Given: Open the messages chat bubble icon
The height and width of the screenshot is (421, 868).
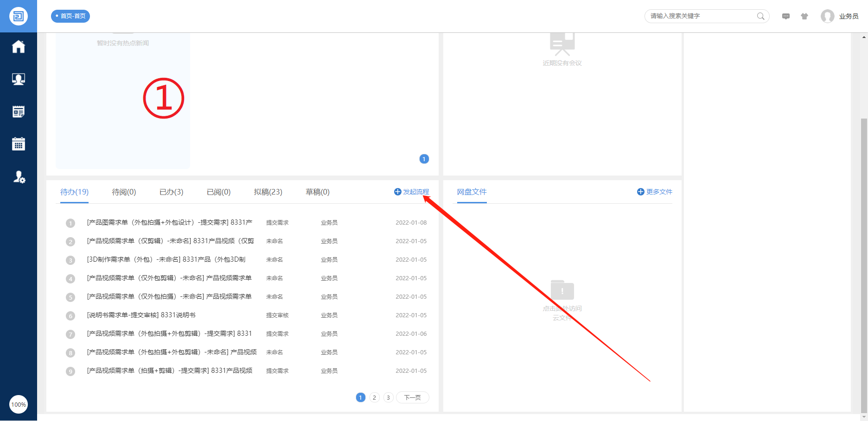Looking at the screenshot, I should tap(786, 16).
